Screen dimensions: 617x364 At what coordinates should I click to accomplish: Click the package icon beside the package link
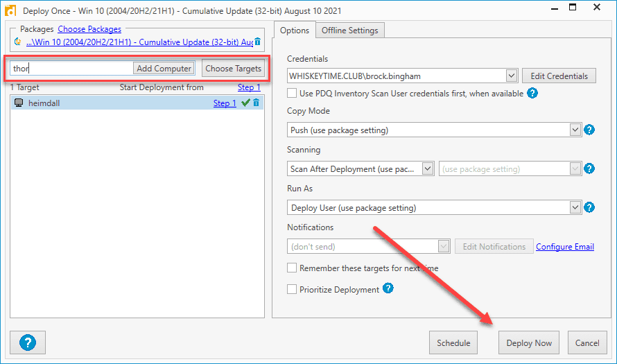tap(18, 42)
